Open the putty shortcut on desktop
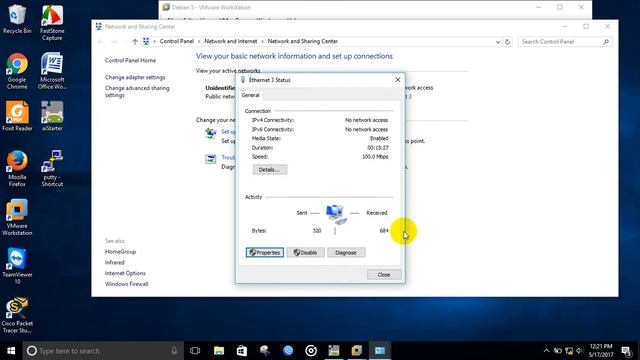640x360 pixels. coord(52,168)
